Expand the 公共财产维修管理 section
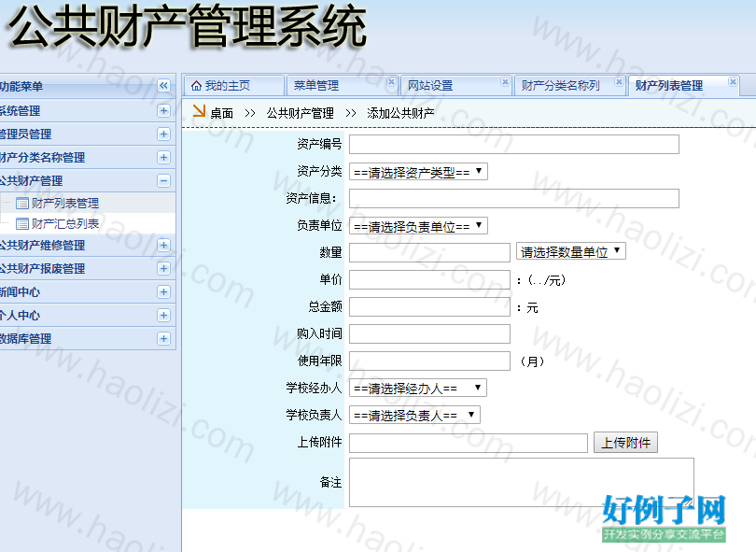 point(163,245)
